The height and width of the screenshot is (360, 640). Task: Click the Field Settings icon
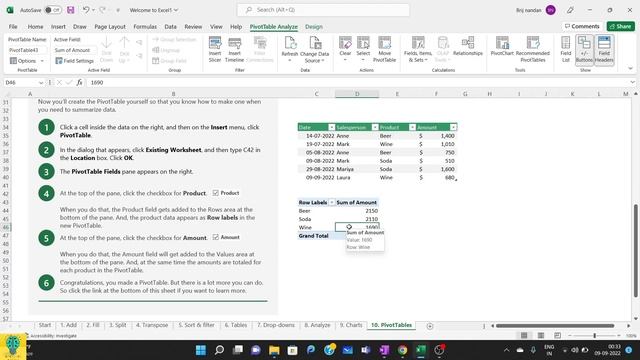[x=59, y=61]
